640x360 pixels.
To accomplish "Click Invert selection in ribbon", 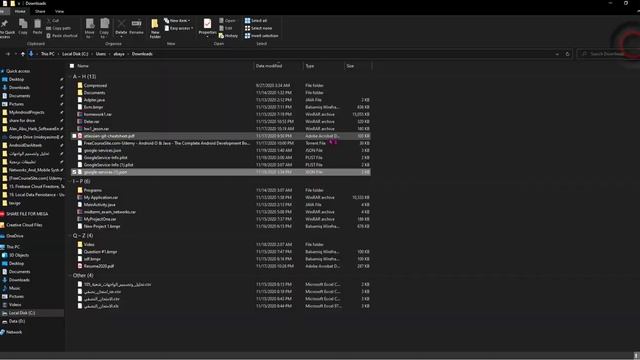I will point(262,36).
